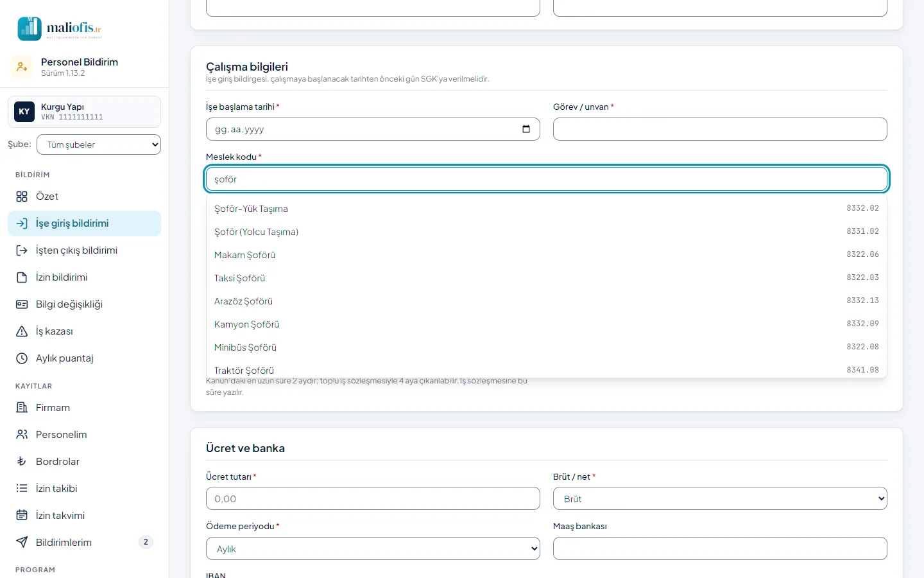The image size is (924, 578).
Task: Click the İşten çıkış bildirimi exit icon
Action: [22, 250]
